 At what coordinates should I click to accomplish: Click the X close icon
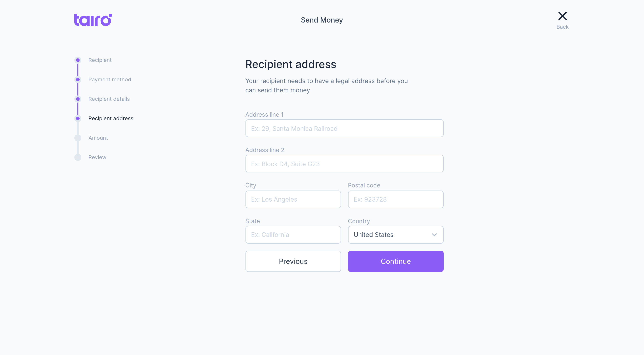pos(562,16)
